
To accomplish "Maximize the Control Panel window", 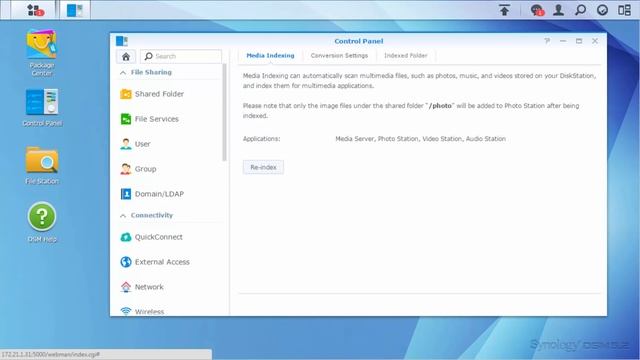I will 579,41.
